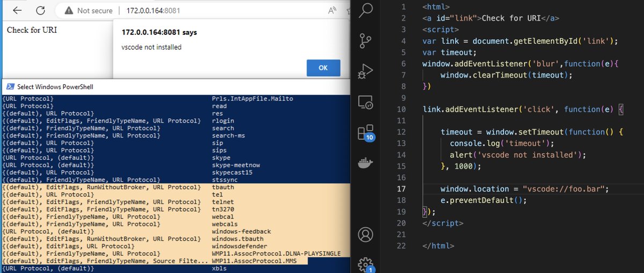The image size is (644, 273).
Task: Click '}, 1000);' on line 16
Action: (x=461, y=166)
